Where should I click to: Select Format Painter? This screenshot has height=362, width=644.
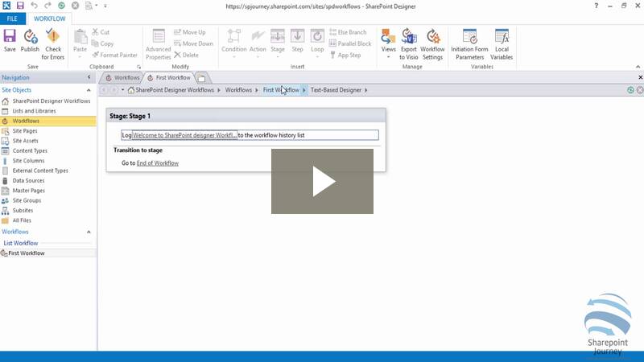coord(114,55)
